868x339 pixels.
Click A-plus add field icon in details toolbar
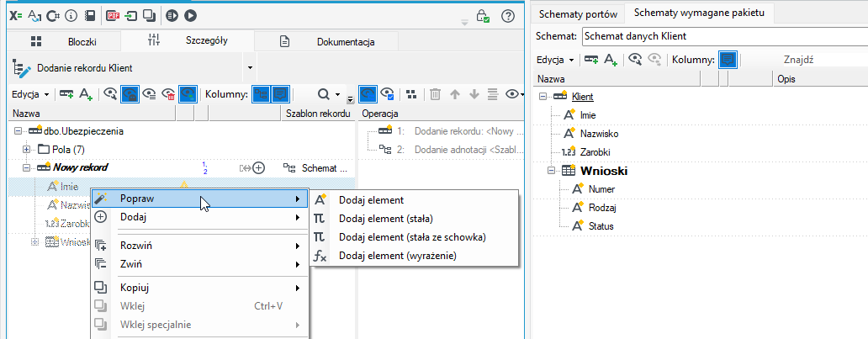click(85, 94)
